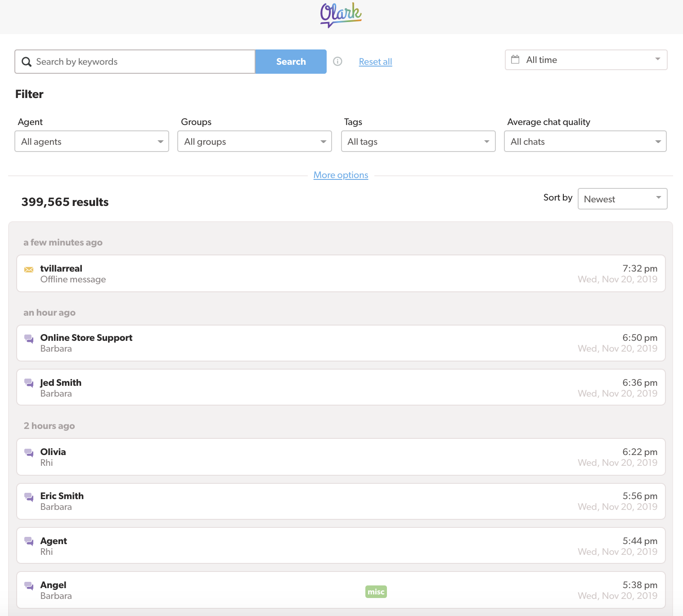Change sort order from Newest dropdown
This screenshot has width=683, height=616.
(622, 199)
